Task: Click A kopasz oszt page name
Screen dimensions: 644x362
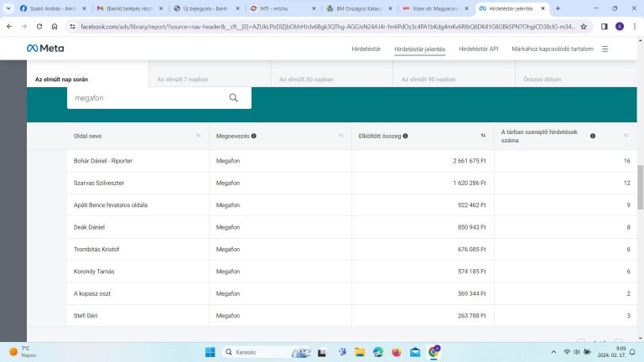Action: point(92,293)
